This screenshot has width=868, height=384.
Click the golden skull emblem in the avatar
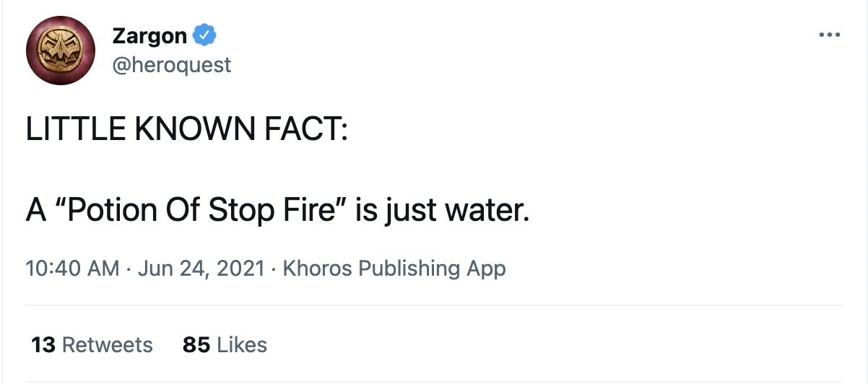pyautogui.click(x=61, y=51)
